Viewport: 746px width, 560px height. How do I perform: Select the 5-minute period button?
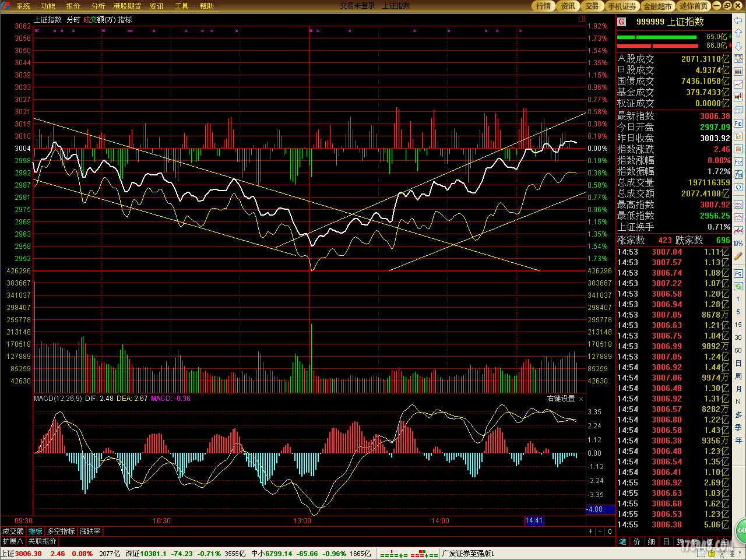coord(738,312)
